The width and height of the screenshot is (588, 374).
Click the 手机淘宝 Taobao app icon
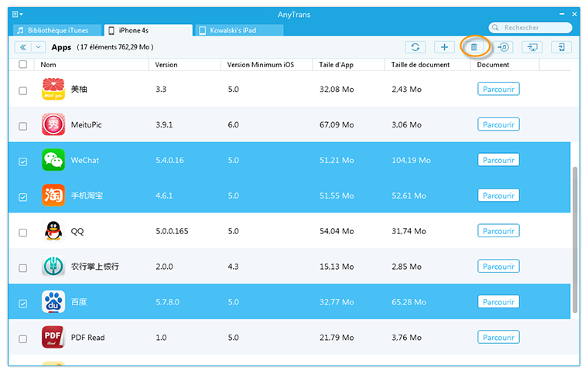[x=53, y=195]
